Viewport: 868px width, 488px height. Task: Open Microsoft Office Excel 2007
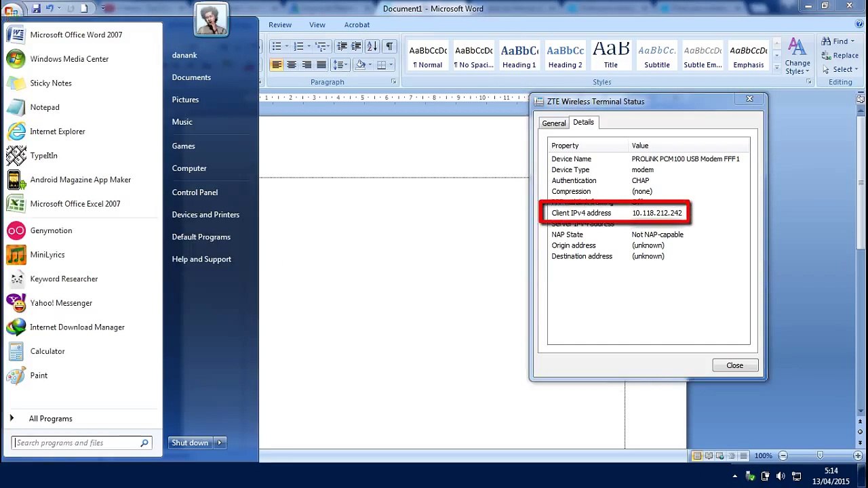(81, 203)
